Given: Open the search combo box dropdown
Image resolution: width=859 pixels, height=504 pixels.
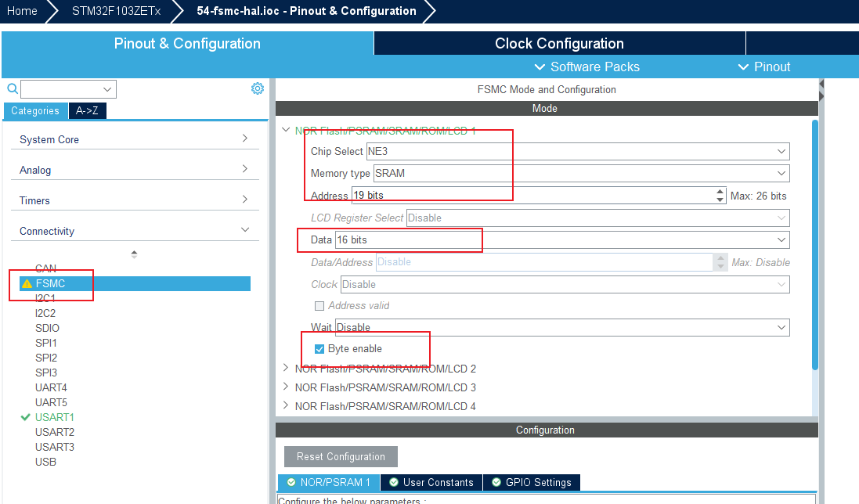Looking at the screenshot, I should (x=106, y=89).
